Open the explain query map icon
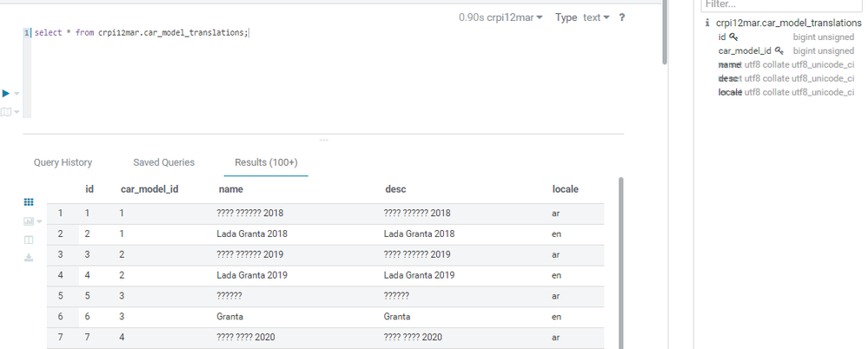The height and width of the screenshot is (349, 868). [x=6, y=112]
